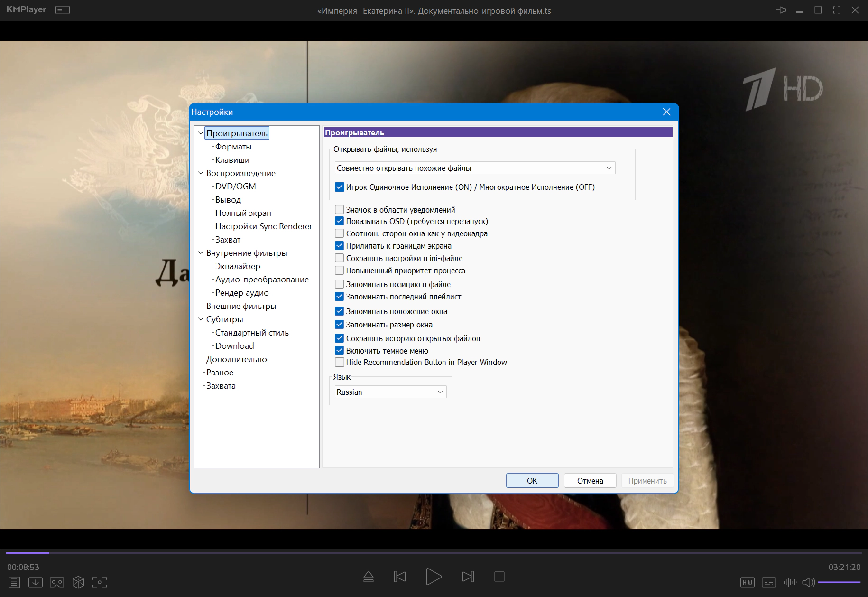868x597 pixels.
Task: Select Стандартный стиль tree item
Action: [252, 333]
